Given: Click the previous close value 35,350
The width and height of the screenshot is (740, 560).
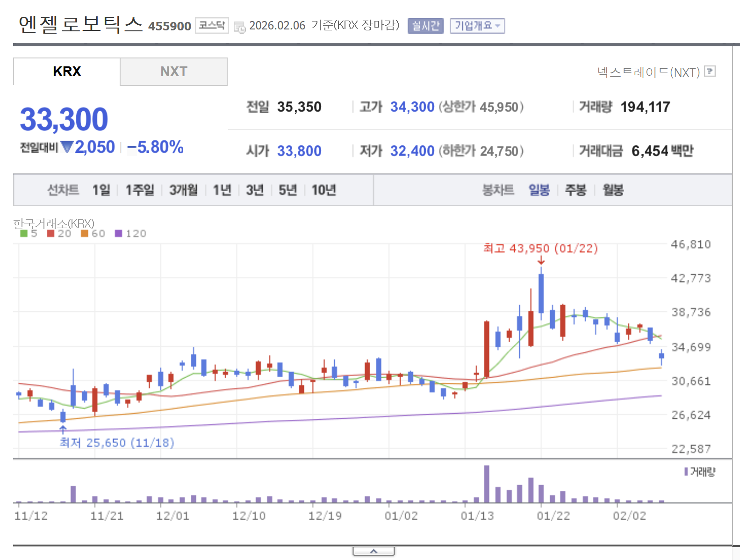Looking at the screenshot, I should [299, 107].
